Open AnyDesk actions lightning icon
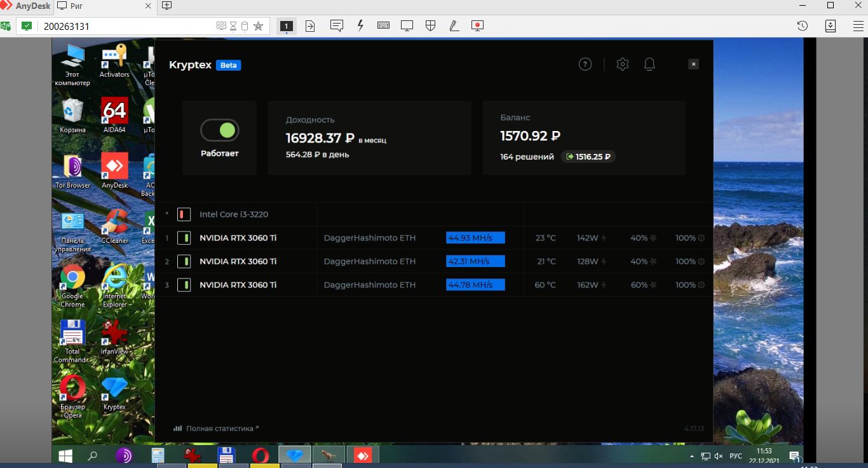 360,26
